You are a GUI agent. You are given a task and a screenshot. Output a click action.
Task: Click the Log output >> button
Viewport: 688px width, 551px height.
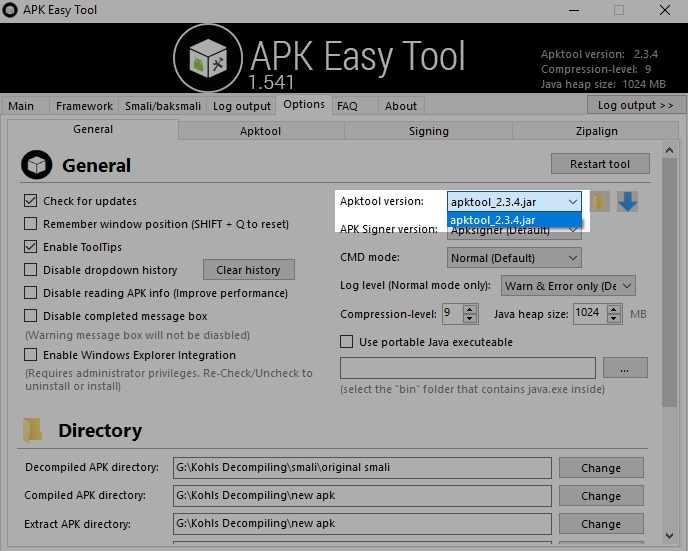pyautogui.click(x=635, y=105)
